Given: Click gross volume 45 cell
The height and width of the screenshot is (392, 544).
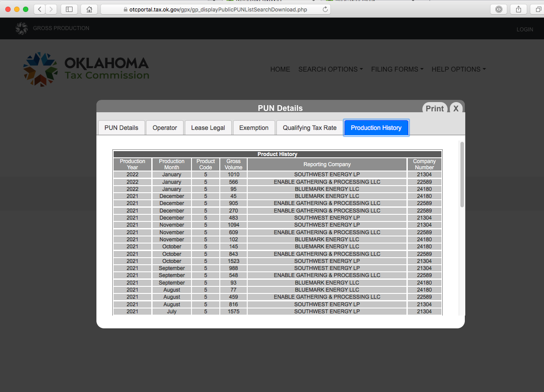Looking at the screenshot, I should (x=234, y=196).
